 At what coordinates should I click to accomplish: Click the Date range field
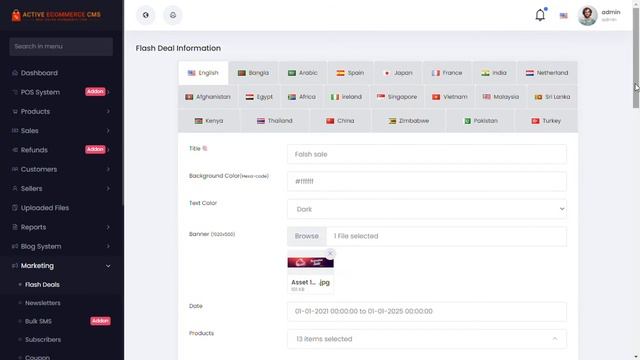[x=427, y=311]
